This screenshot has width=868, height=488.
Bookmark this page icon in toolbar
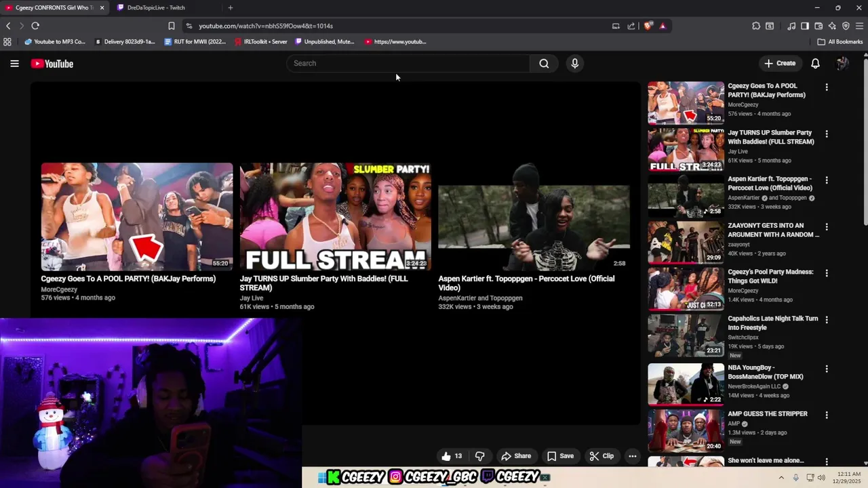(x=172, y=26)
